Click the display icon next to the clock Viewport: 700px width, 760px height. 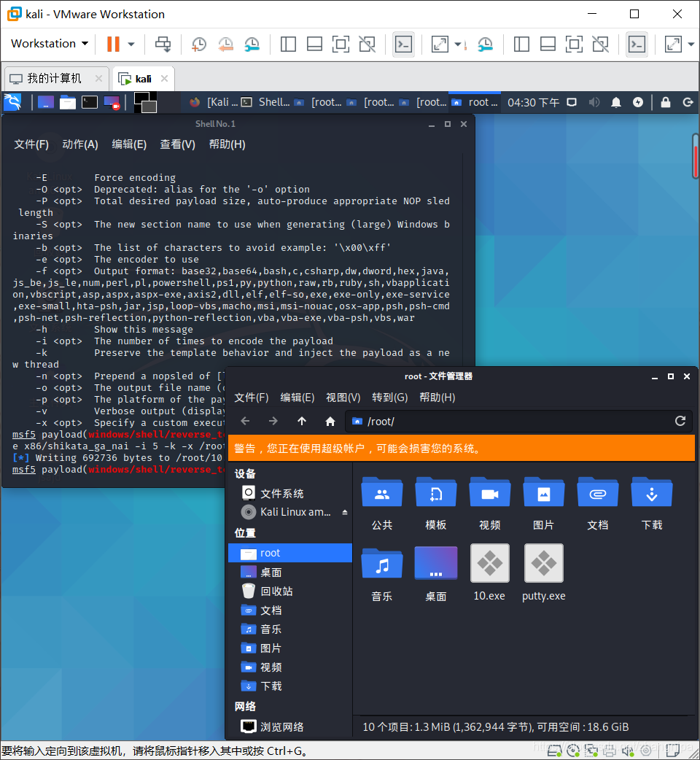(572, 102)
